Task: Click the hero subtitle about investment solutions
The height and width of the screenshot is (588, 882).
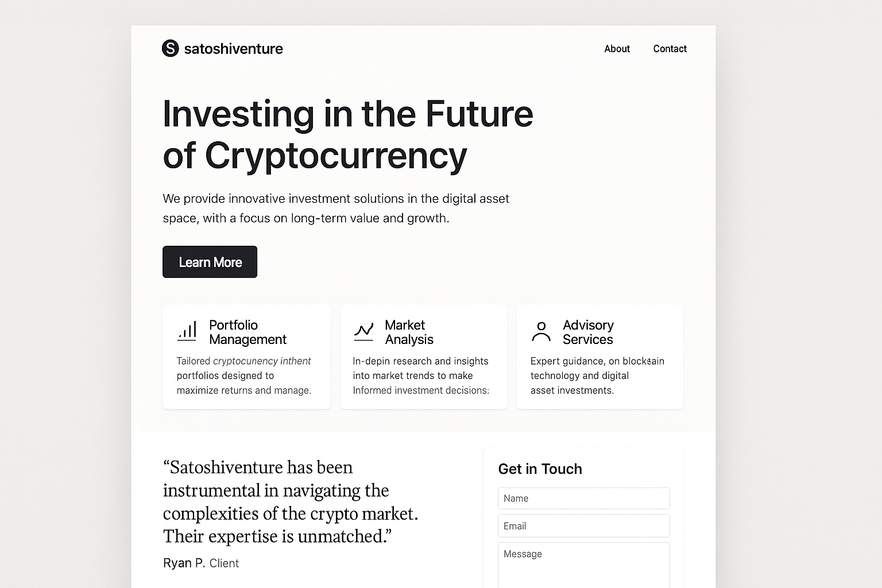Action: (x=335, y=208)
